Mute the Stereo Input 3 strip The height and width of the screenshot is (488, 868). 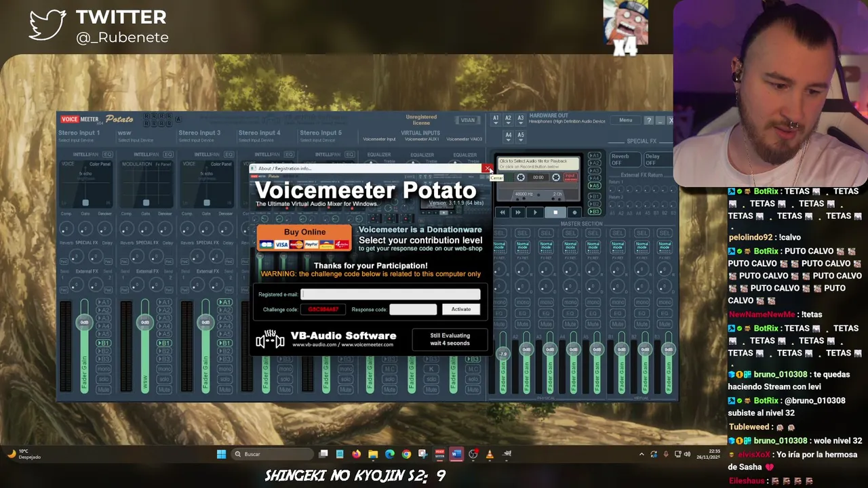coord(224,390)
